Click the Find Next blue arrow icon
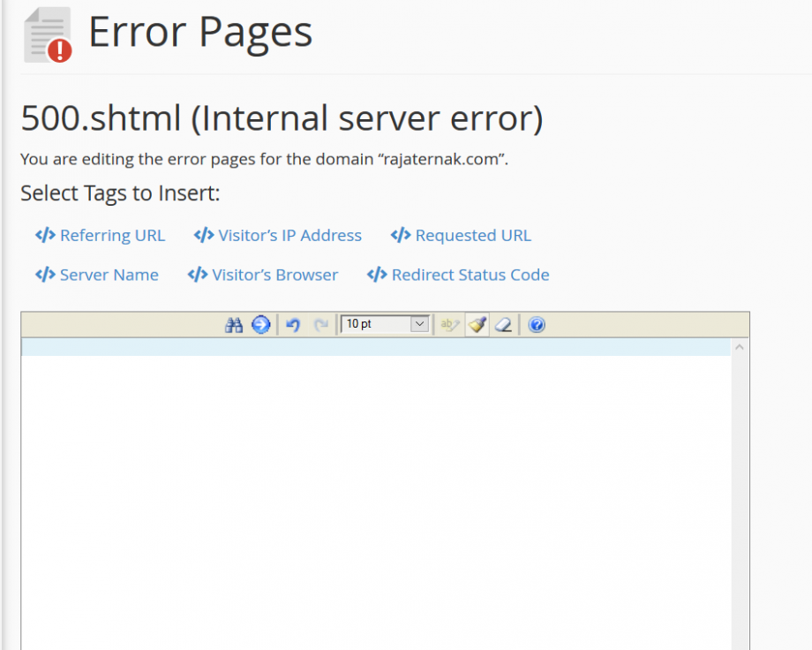This screenshot has width=812, height=650. 261,324
